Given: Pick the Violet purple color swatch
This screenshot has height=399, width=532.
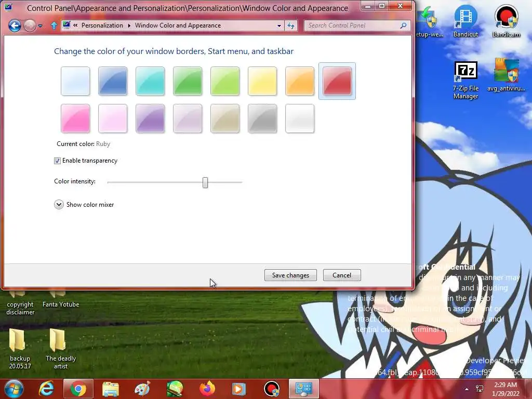Looking at the screenshot, I should click(150, 118).
